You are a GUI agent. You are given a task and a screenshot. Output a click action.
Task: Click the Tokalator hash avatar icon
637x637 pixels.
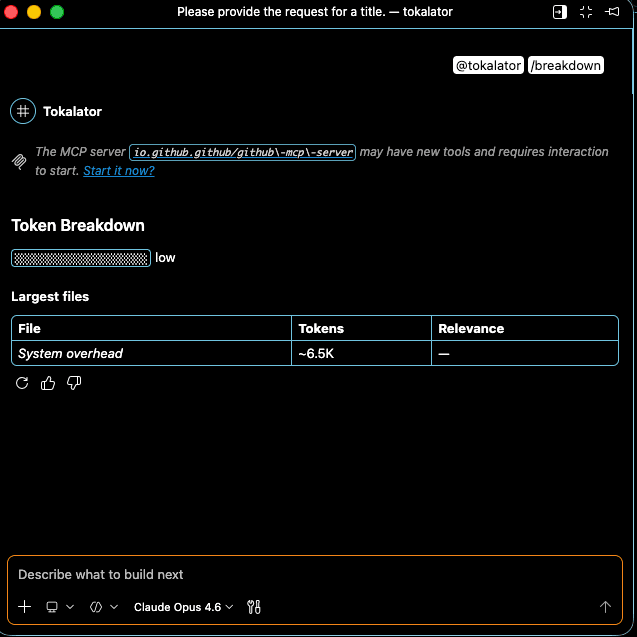coord(23,111)
